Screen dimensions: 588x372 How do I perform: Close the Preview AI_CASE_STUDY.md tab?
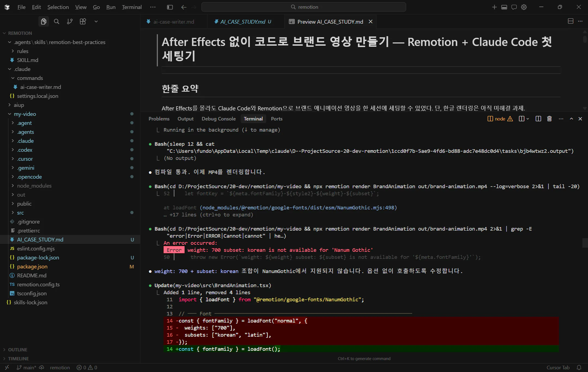pos(370,21)
